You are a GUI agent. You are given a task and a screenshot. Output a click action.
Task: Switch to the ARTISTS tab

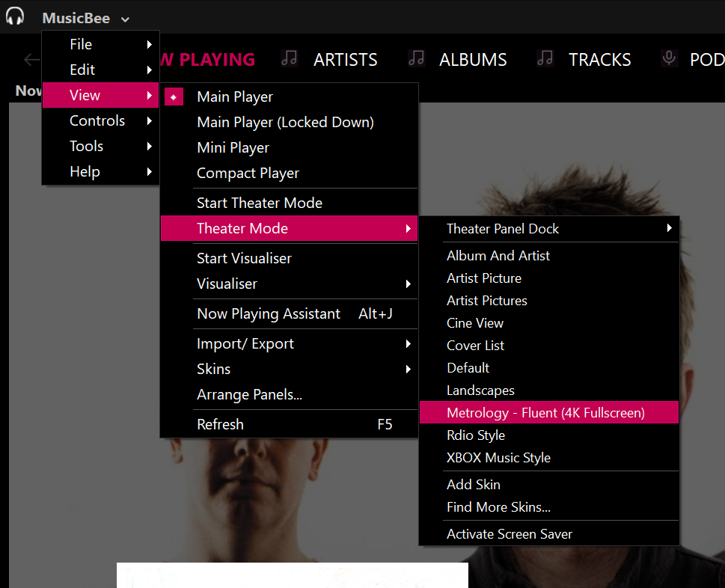[x=346, y=60]
